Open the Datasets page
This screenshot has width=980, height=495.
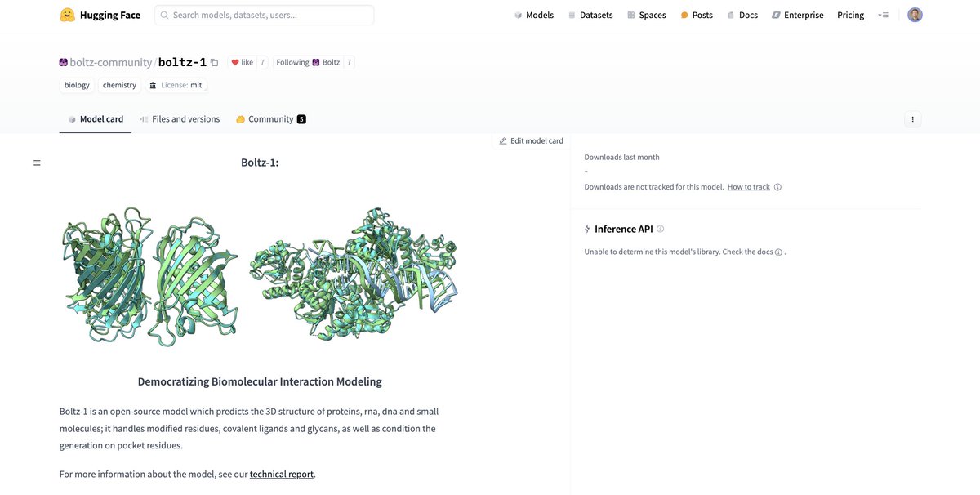[x=590, y=15]
